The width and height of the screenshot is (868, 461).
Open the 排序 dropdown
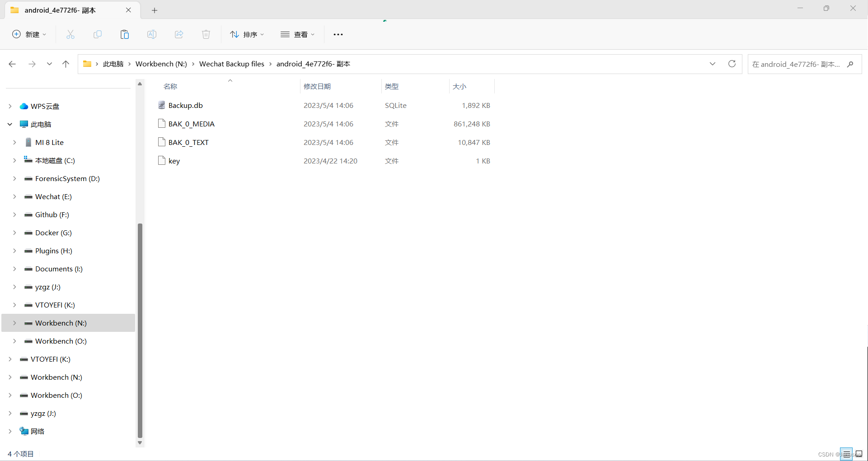pyautogui.click(x=247, y=34)
